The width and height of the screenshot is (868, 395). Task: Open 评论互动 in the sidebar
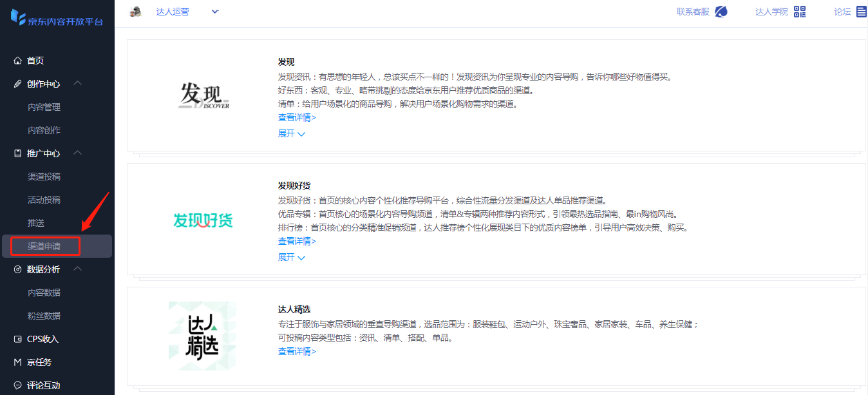coord(43,385)
